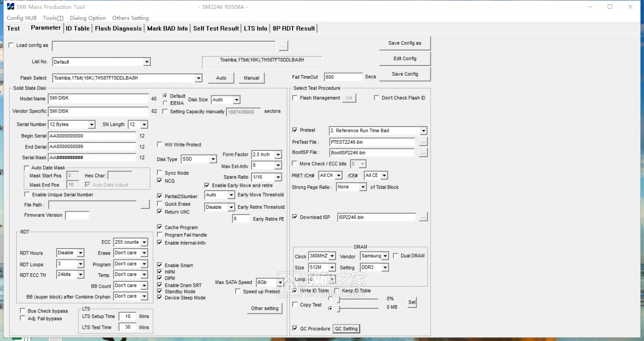Image resolution: width=644 pixels, height=341 pixels.
Task: Browse for the PreTest File
Action: (x=423, y=142)
